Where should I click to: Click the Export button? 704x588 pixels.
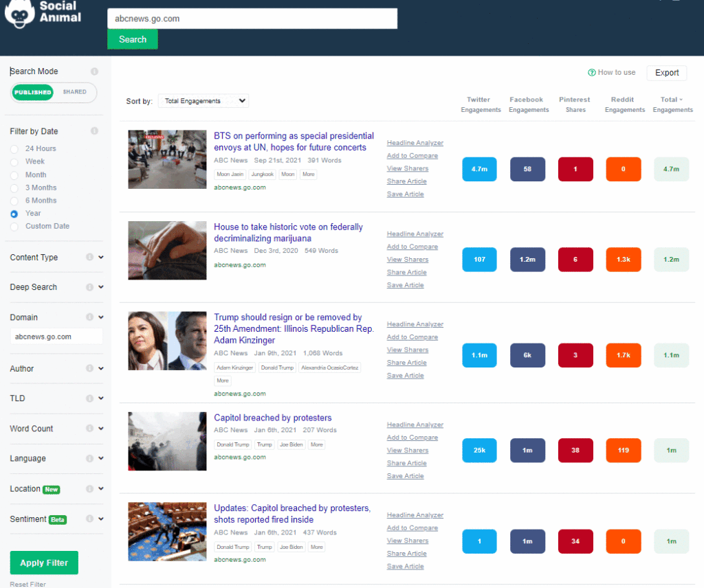coord(667,73)
